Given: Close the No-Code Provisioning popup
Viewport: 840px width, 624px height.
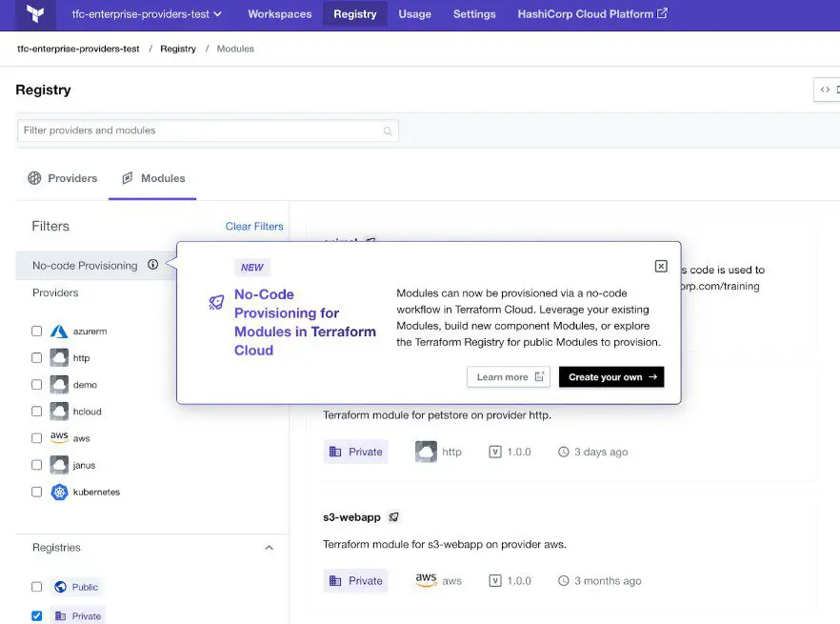Looking at the screenshot, I should (661, 267).
